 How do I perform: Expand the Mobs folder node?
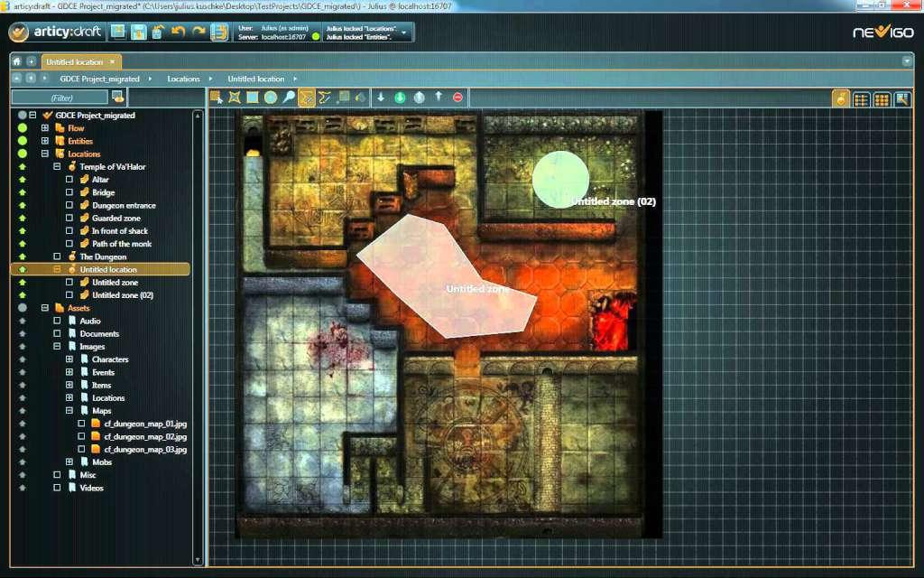click(x=69, y=461)
